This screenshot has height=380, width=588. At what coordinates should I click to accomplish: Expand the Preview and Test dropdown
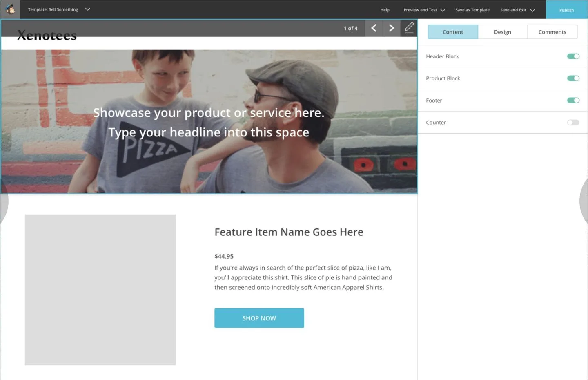pos(424,10)
